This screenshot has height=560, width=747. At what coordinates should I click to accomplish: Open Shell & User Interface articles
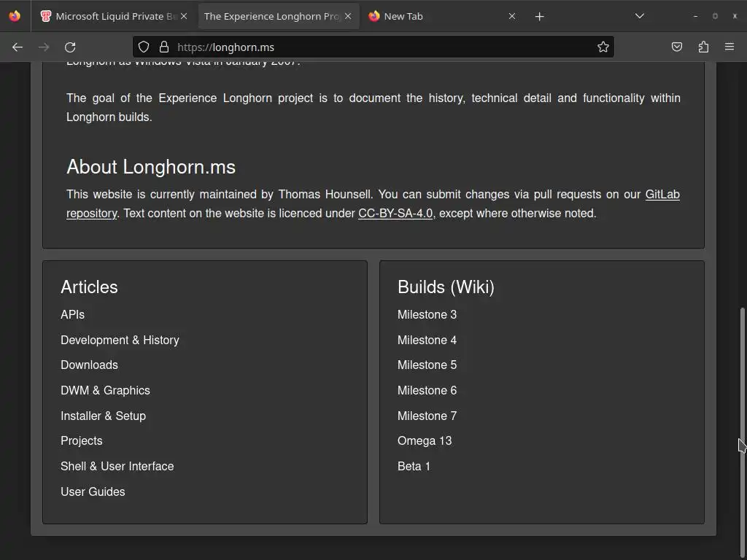(x=117, y=466)
